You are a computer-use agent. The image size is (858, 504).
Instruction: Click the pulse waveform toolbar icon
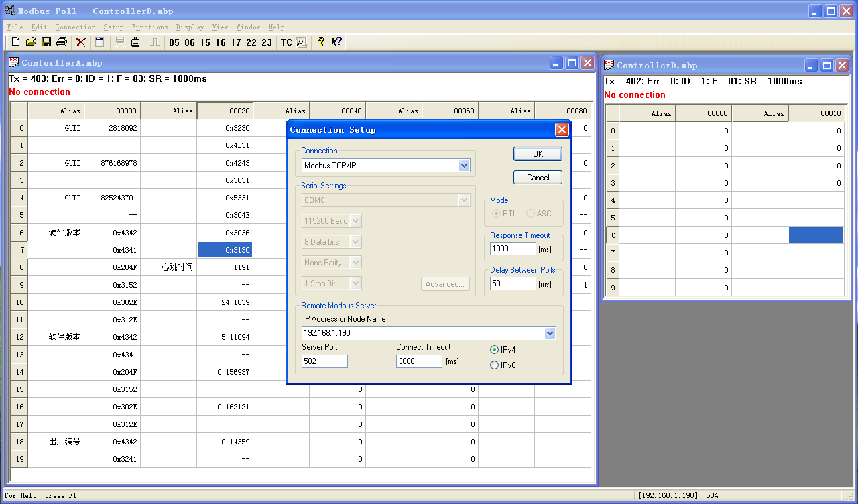tap(155, 42)
